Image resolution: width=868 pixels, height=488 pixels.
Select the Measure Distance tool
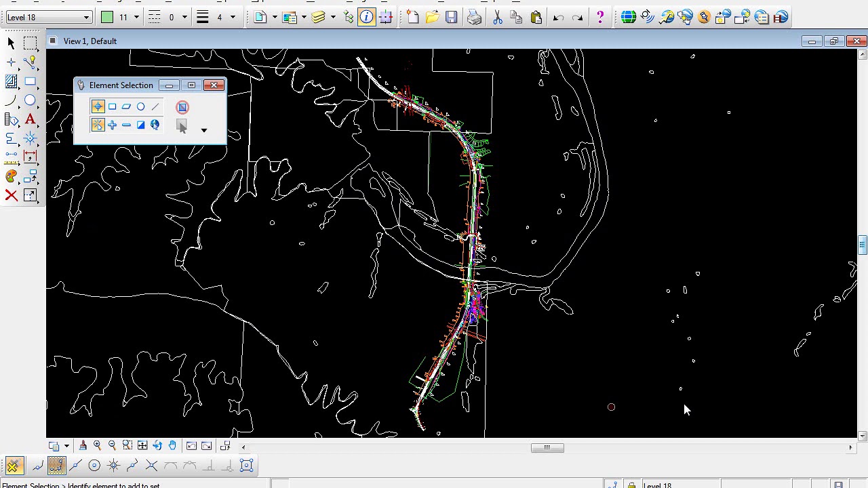pyautogui.click(x=11, y=157)
